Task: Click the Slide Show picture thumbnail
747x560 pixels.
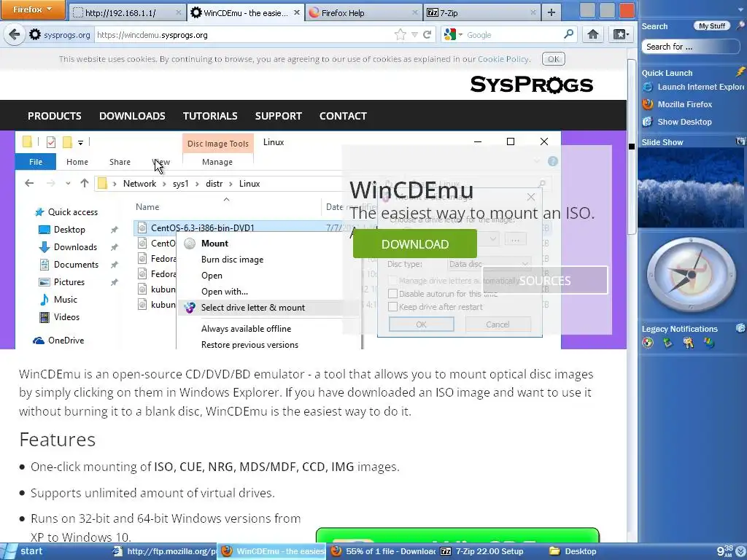Action: point(691,187)
